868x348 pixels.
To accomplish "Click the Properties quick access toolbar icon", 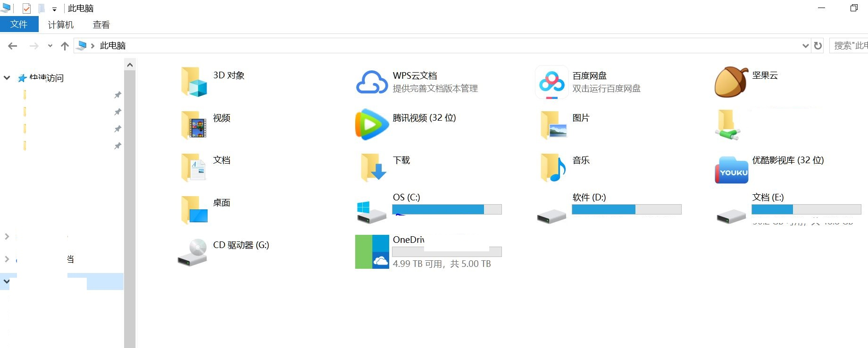I will pos(26,8).
